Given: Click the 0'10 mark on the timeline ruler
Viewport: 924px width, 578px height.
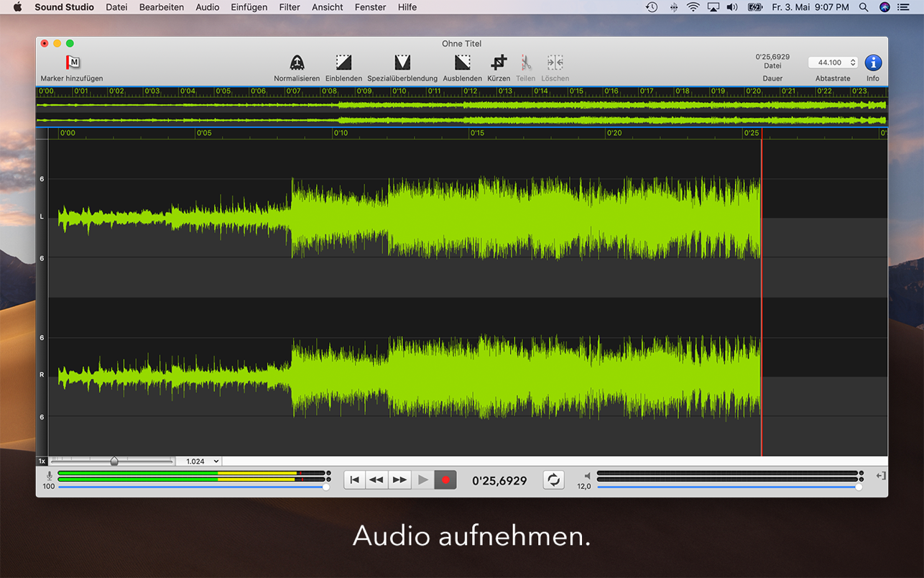Looking at the screenshot, I should coord(339,133).
